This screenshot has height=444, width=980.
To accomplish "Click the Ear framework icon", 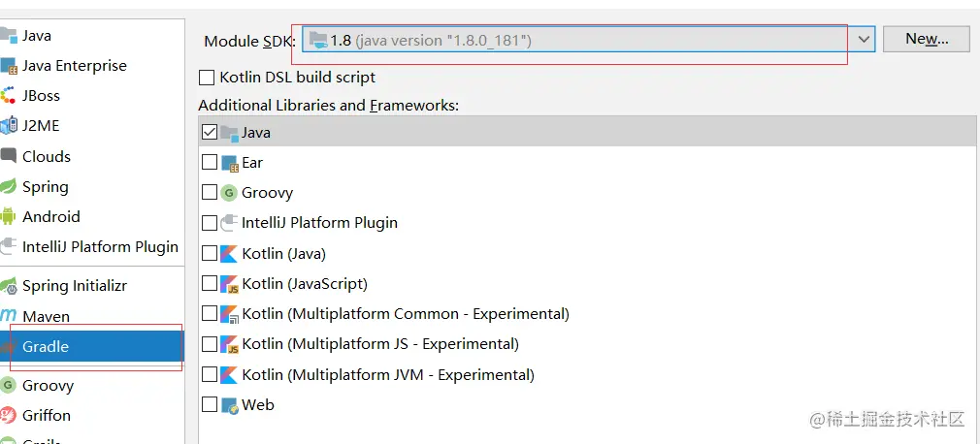I will [229, 163].
